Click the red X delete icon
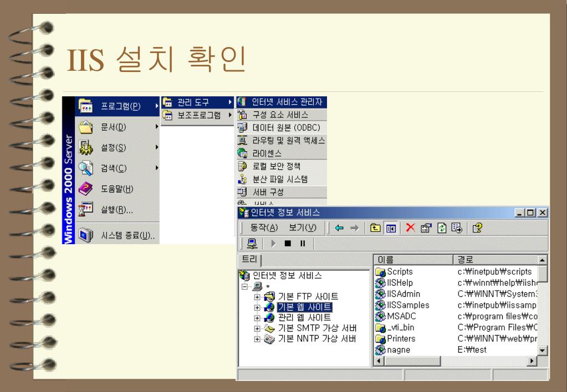 (410, 228)
